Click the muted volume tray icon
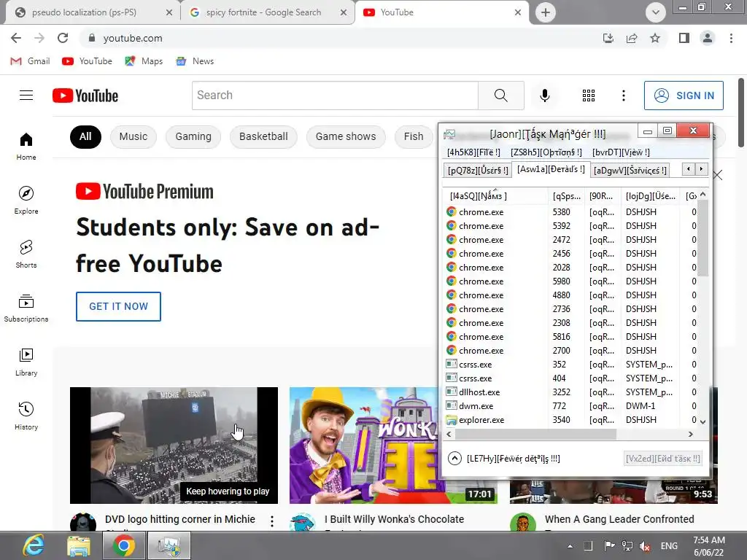 coord(645,546)
